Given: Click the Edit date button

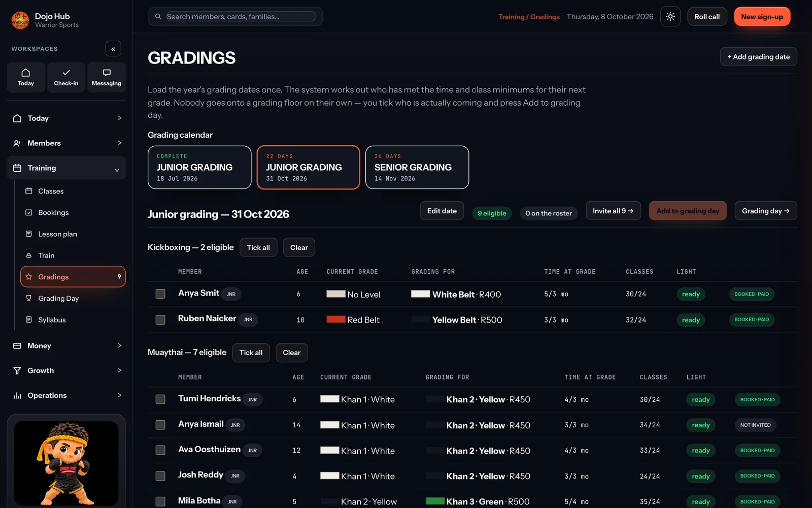Looking at the screenshot, I should (x=442, y=211).
